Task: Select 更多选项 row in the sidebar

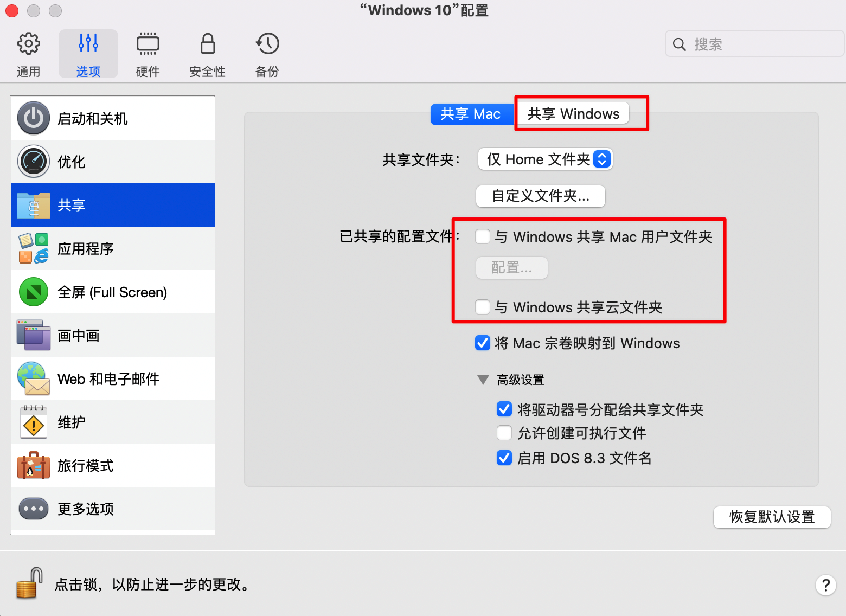Action: pyautogui.click(x=113, y=509)
